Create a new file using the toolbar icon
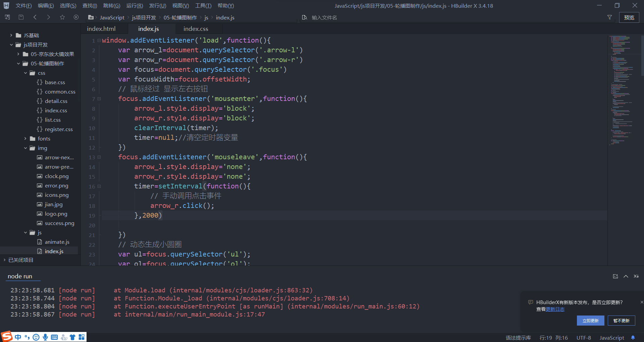The height and width of the screenshot is (342, 644). [x=7, y=17]
